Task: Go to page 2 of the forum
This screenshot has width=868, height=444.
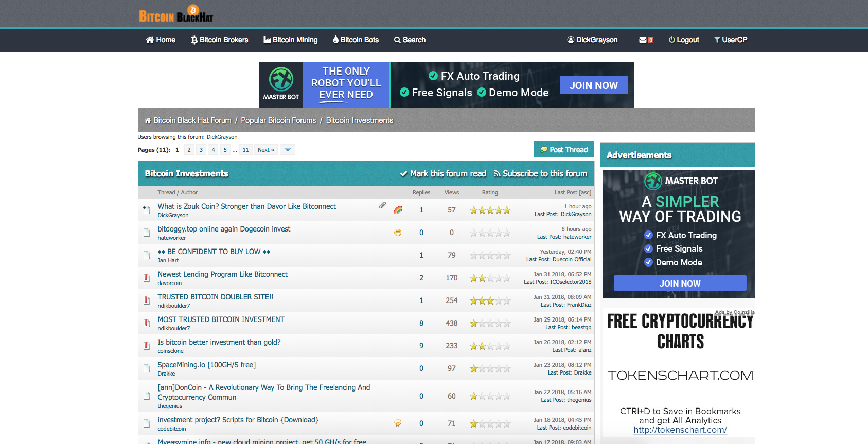Action: coord(189,150)
